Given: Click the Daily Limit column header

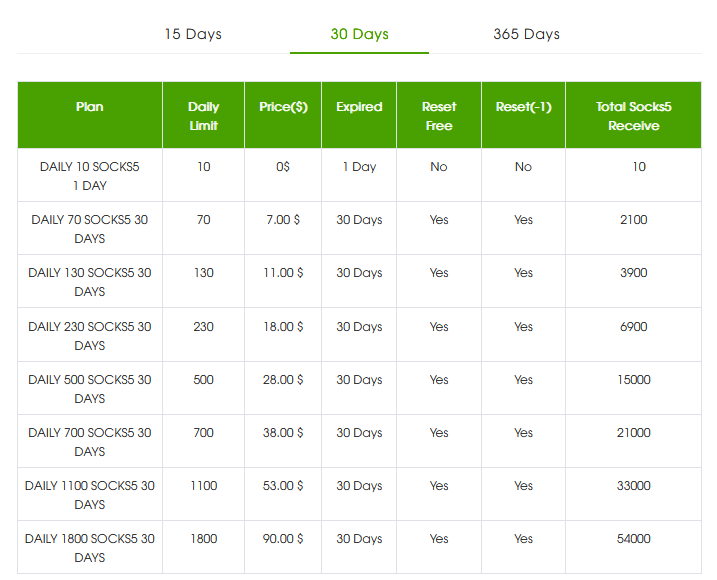Looking at the screenshot, I should (x=203, y=116).
